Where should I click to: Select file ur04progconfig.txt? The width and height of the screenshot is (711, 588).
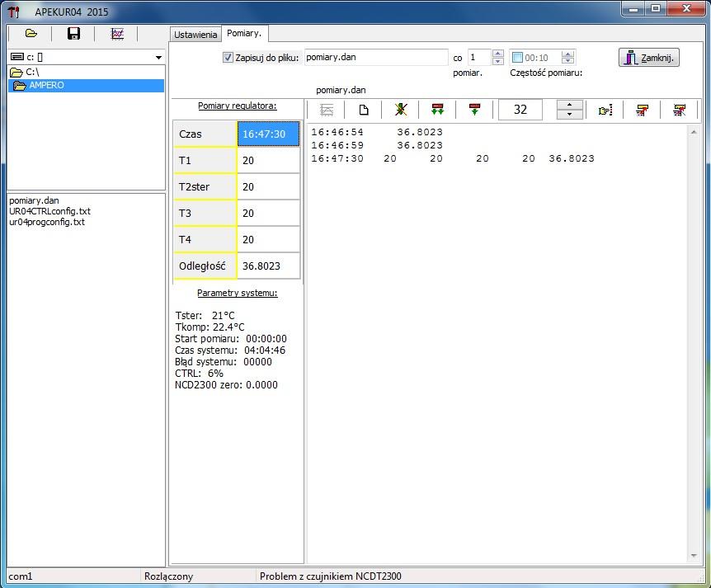[x=47, y=222]
